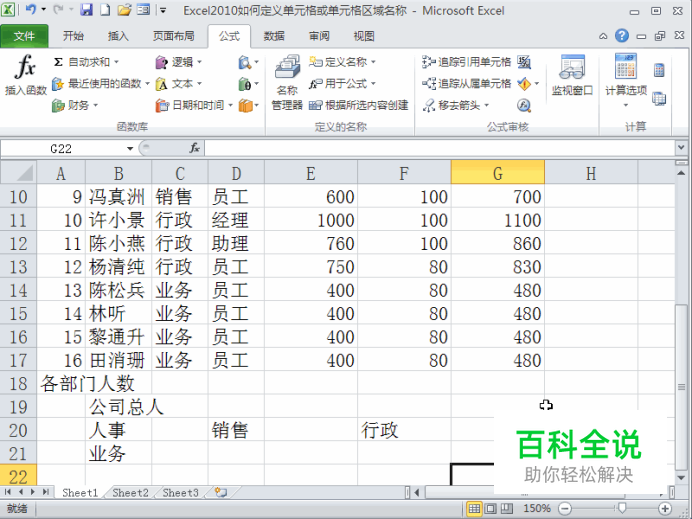Open the Text (文本) functions list
The height and width of the screenshot is (519, 692).
(179, 83)
